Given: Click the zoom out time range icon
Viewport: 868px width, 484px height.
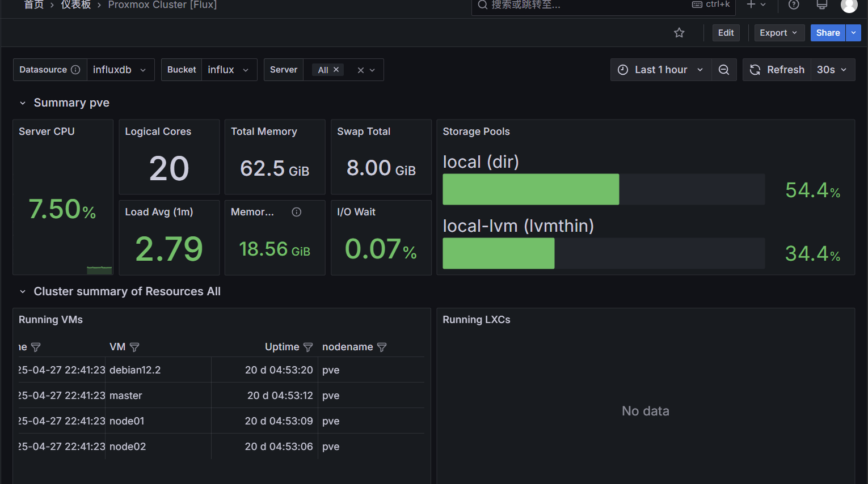Looking at the screenshot, I should pos(724,70).
